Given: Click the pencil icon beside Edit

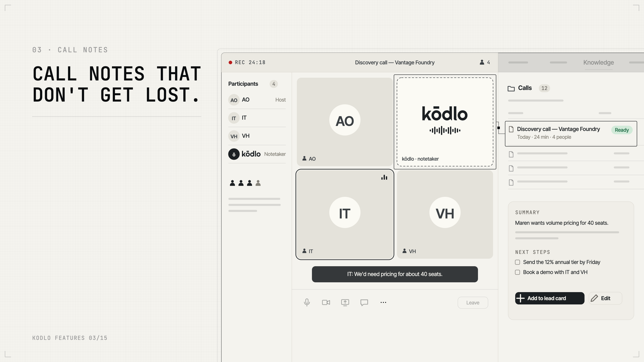Looking at the screenshot, I should pos(594,298).
